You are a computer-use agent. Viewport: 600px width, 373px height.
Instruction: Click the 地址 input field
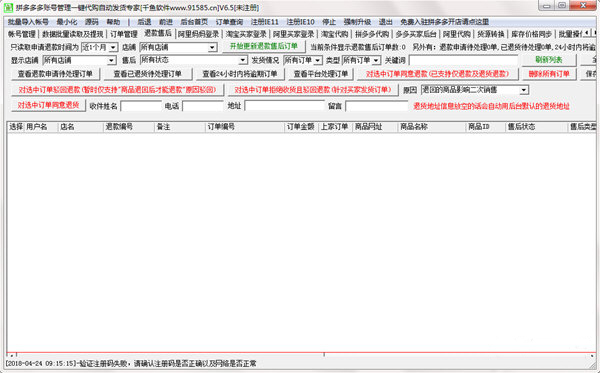click(x=284, y=106)
